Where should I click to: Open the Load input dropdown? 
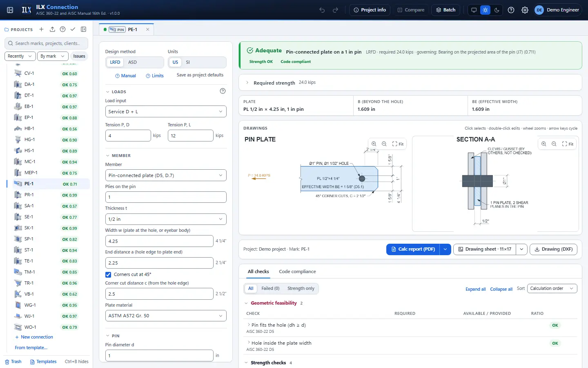click(x=166, y=112)
